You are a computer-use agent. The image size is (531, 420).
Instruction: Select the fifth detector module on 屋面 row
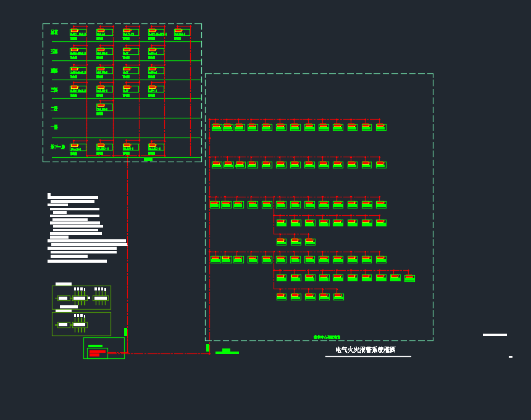pyautogui.click(x=182, y=32)
